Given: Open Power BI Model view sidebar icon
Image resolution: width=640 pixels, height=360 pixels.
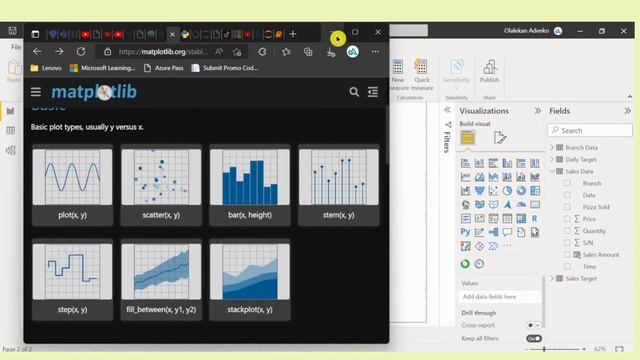Looking at the screenshot, I should 11,150.
